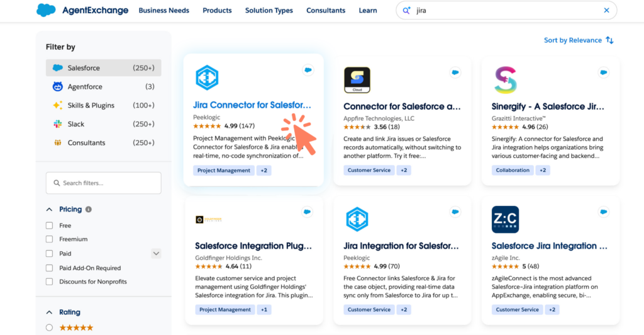Image resolution: width=644 pixels, height=335 pixels.
Task: Click Salesforce badge on Jira Integration card
Action: coord(455,212)
